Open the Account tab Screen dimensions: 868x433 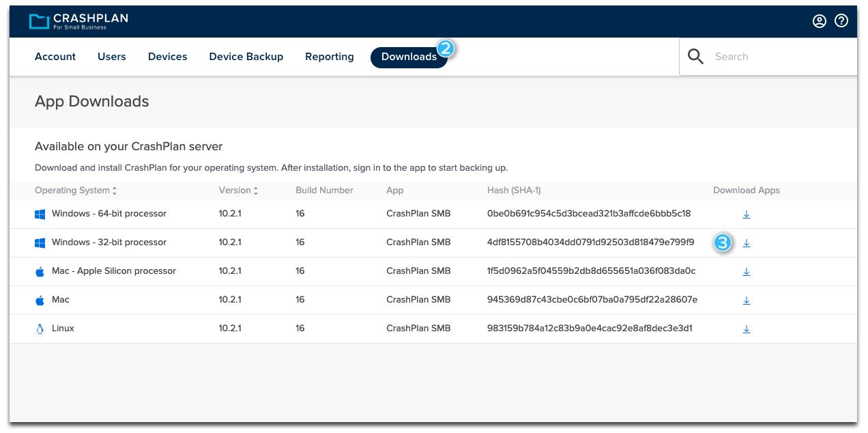(x=55, y=57)
